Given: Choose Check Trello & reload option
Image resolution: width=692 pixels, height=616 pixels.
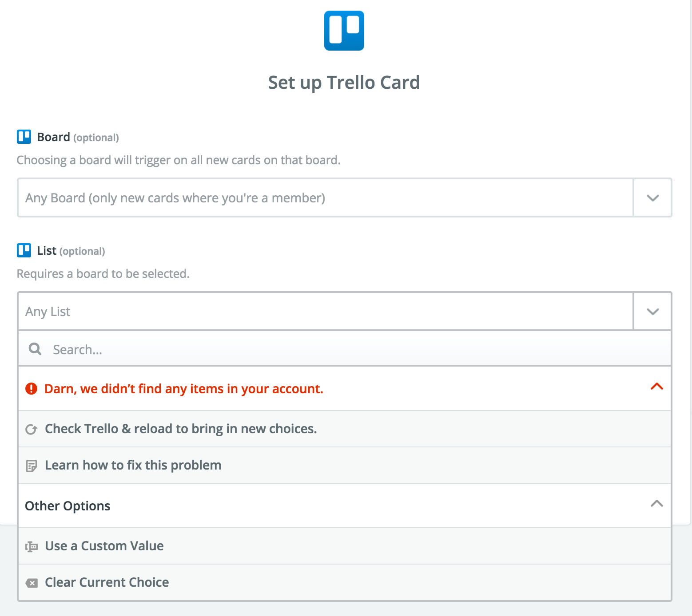Looking at the screenshot, I should pos(345,429).
